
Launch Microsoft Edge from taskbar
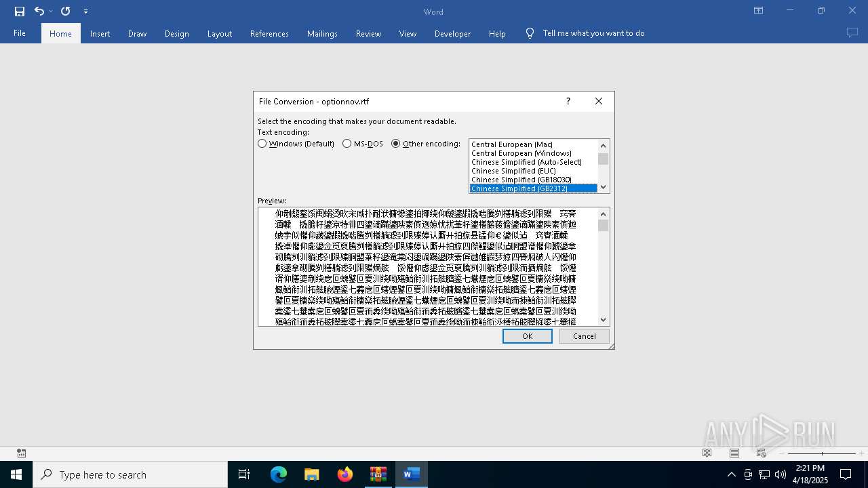point(279,474)
